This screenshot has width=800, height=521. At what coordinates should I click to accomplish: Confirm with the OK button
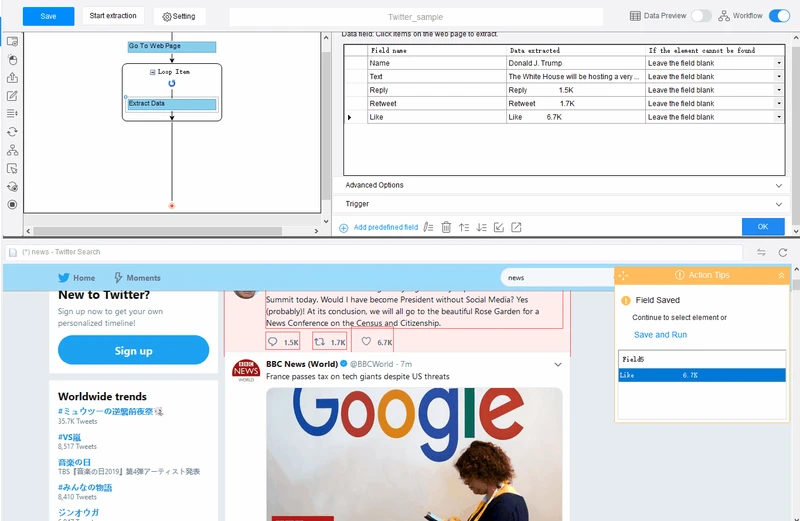[763, 227]
